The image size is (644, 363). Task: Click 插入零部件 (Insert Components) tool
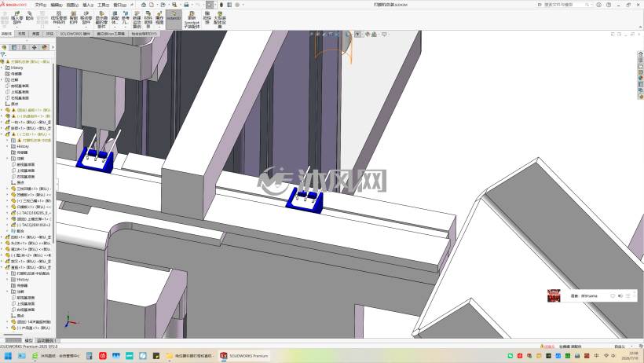coord(16,18)
